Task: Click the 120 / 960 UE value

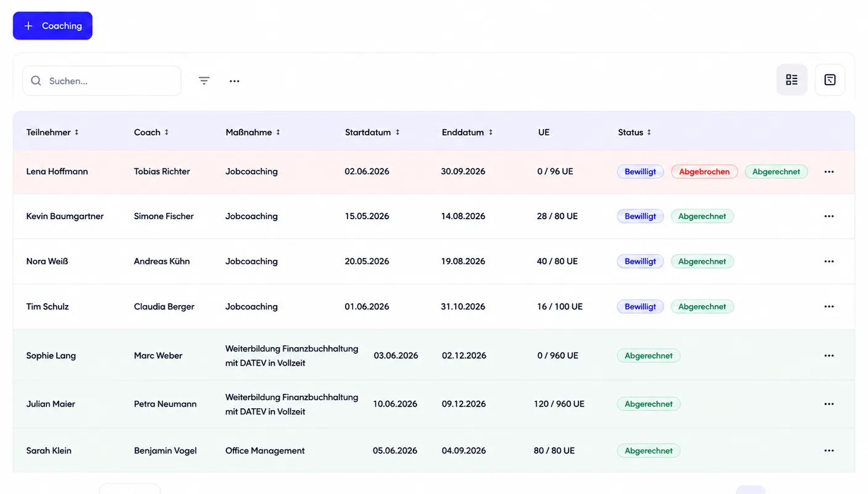Action: pyautogui.click(x=559, y=404)
